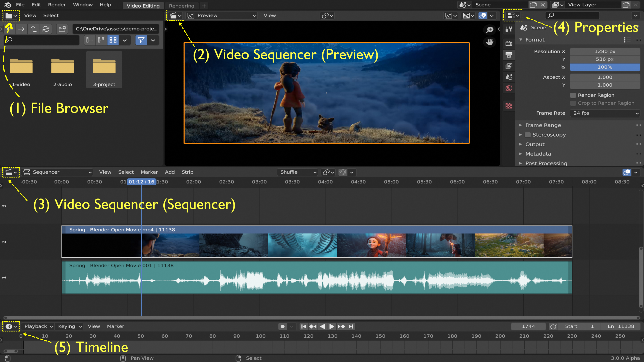Image resolution: width=644 pixels, height=362 pixels.
Task: Jump to the end frame
Action: [351, 326]
